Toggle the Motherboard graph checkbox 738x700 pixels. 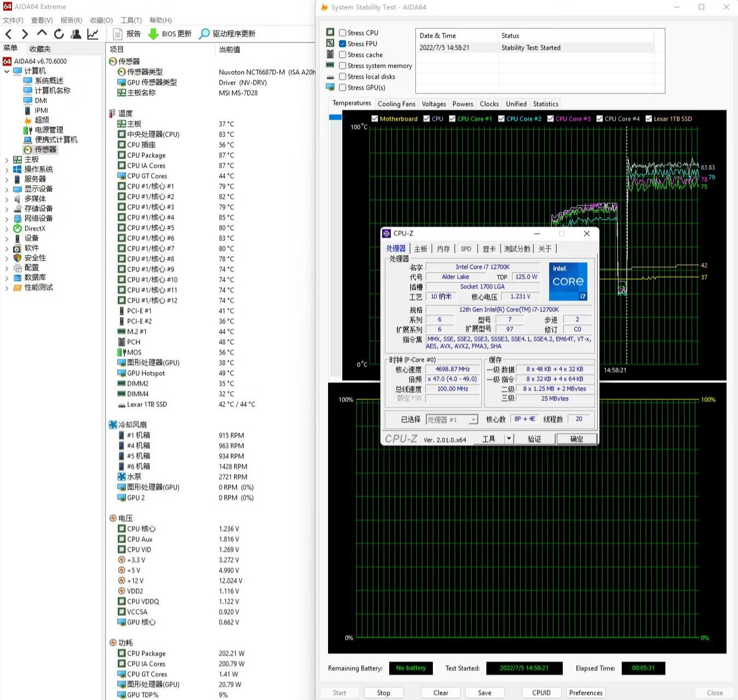point(374,118)
